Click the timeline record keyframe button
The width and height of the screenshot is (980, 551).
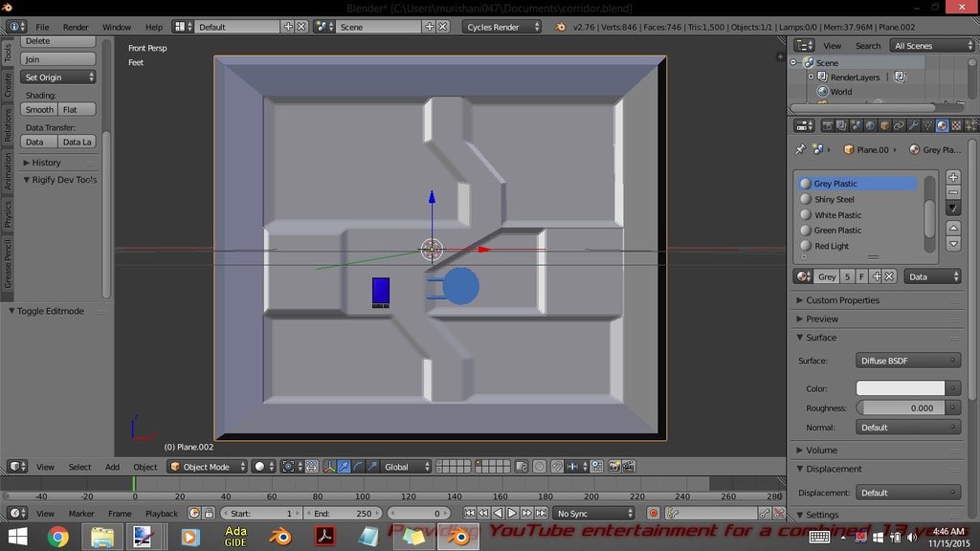point(654,514)
